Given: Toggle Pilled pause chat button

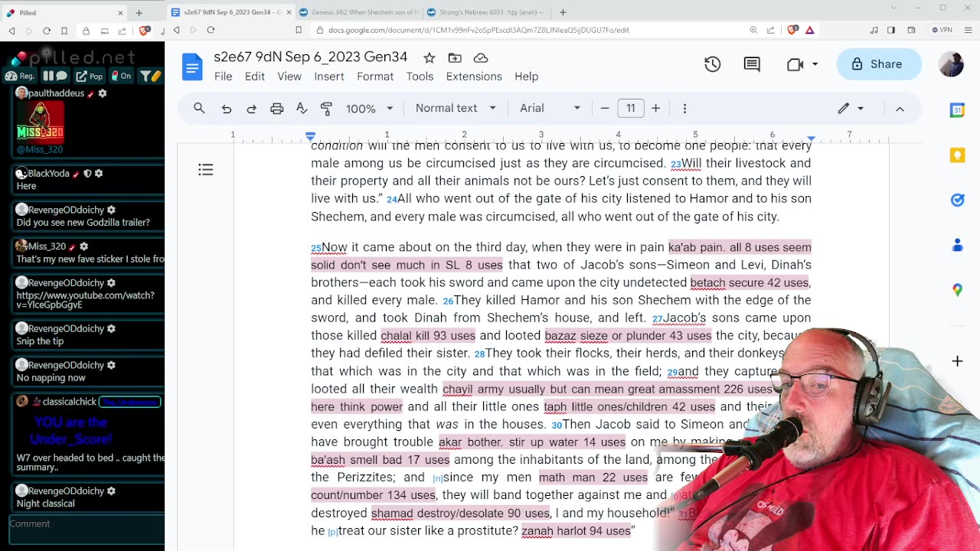Looking at the screenshot, I should pyautogui.click(x=54, y=76).
